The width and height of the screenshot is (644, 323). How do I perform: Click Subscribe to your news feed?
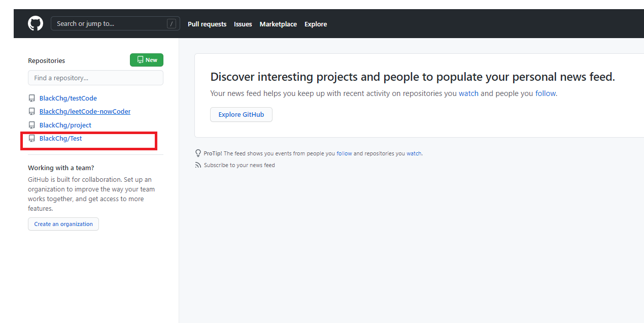pyautogui.click(x=240, y=165)
